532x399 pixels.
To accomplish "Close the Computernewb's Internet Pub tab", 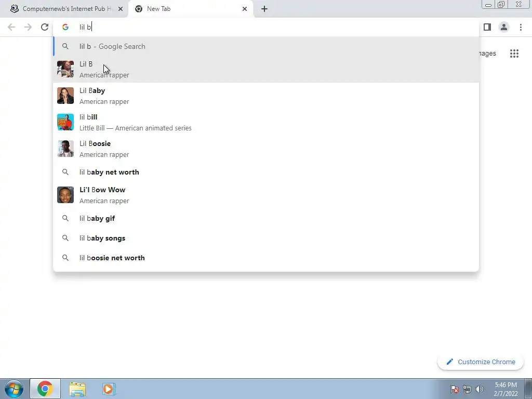I will click(x=121, y=9).
